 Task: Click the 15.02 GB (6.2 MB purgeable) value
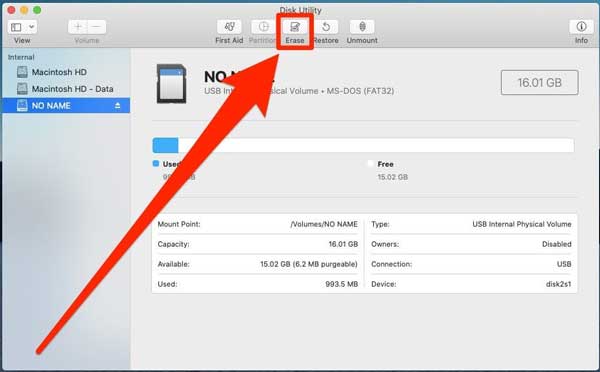click(309, 264)
